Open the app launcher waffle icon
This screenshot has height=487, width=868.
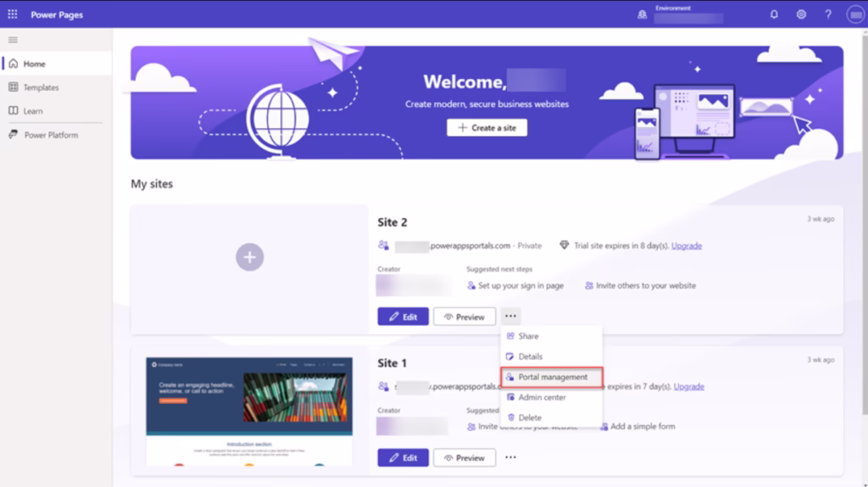click(12, 14)
